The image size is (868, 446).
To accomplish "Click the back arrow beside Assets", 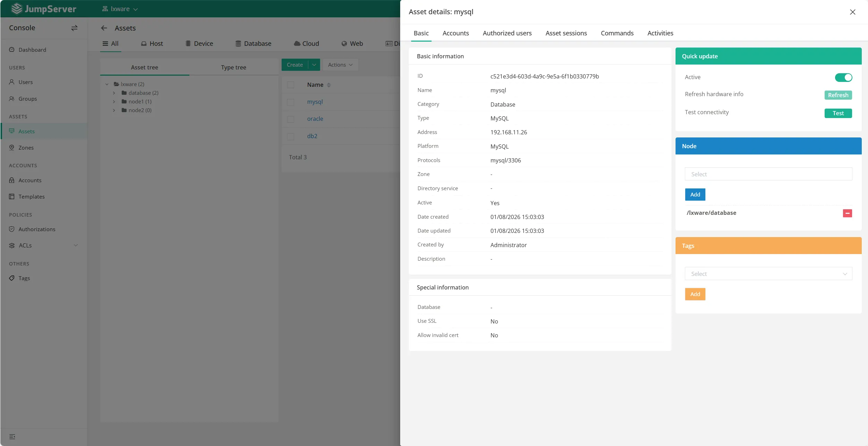I will 104,28.
